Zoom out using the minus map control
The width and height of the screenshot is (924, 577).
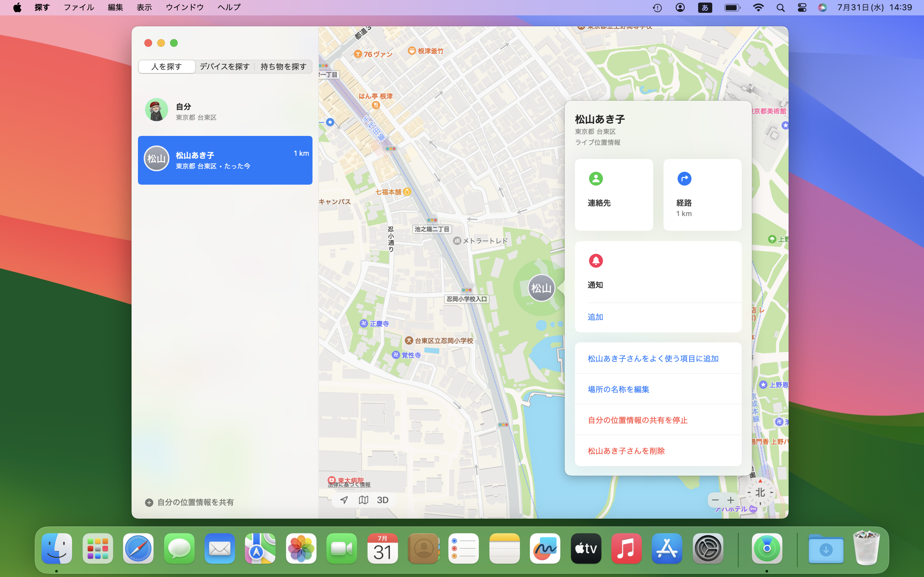point(715,500)
